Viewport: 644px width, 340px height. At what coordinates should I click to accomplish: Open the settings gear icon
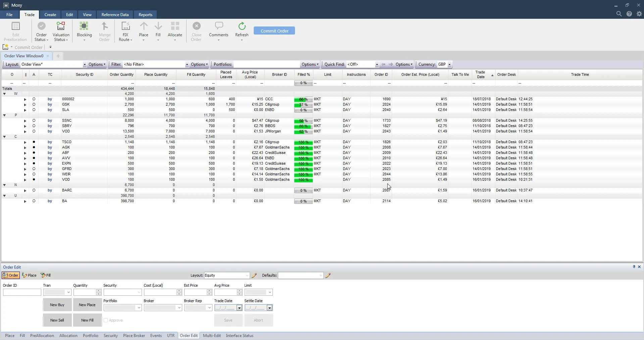coord(639,14)
